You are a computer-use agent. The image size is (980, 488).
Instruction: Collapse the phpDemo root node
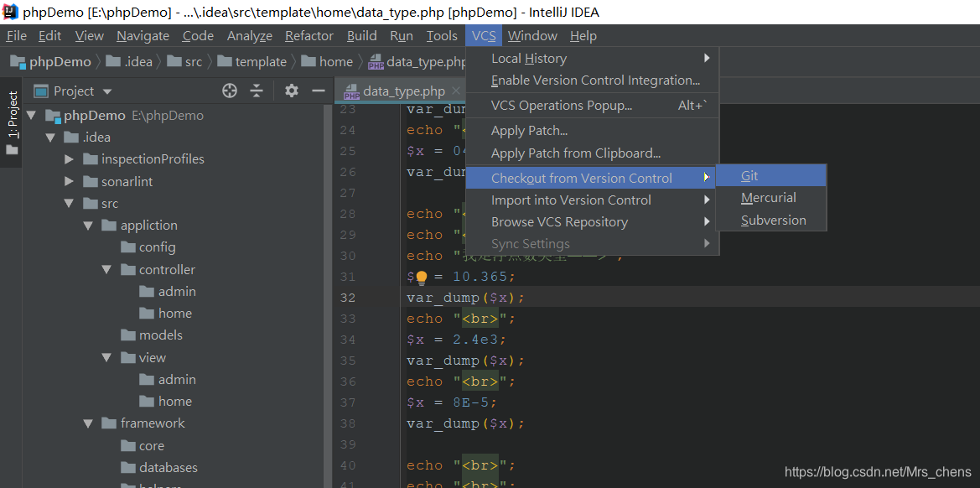(x=32, y=116)
